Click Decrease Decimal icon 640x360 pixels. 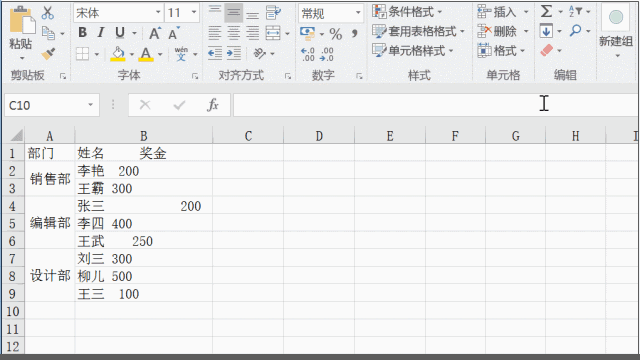tap(327, 54)
